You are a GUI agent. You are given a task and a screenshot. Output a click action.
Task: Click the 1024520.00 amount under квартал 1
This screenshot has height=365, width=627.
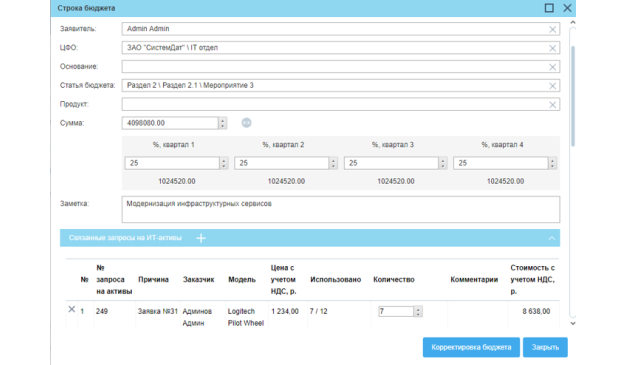pyautogui.click(x=177, y=182)
